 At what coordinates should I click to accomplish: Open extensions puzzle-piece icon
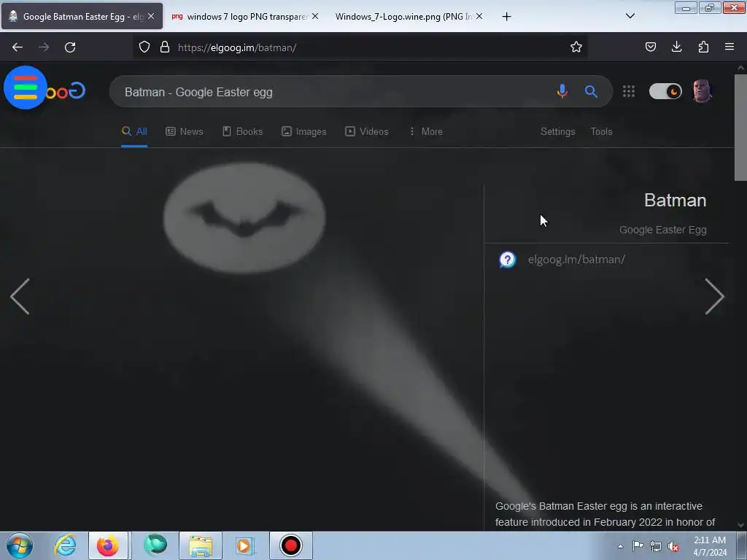703,47
